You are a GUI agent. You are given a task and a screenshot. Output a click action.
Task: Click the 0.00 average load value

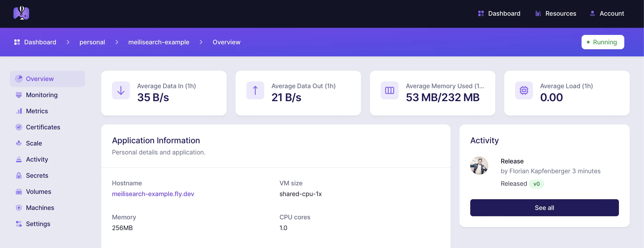(x=552, y=97)
